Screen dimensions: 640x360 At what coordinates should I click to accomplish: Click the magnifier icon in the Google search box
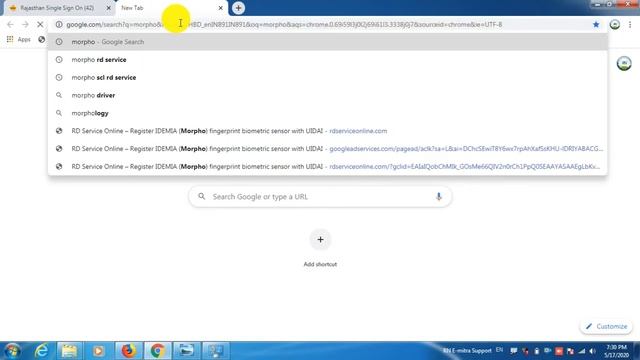click(x=202, y=197)
